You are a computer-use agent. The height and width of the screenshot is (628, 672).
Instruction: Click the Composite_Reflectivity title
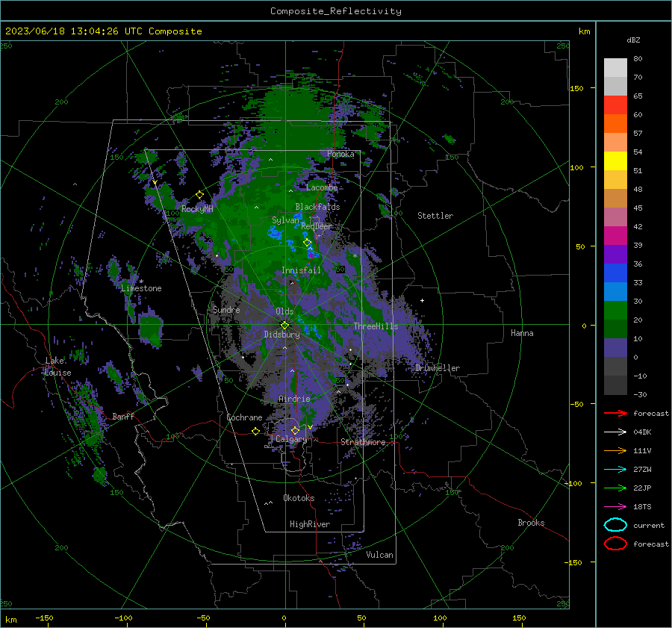point(336,11)
